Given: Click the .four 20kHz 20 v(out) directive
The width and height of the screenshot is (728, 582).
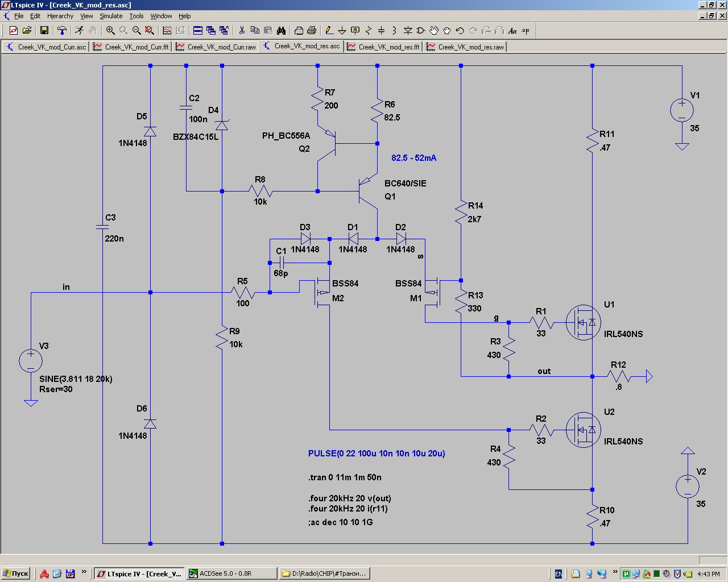Looking at the screenshot, I should (350, 498).
